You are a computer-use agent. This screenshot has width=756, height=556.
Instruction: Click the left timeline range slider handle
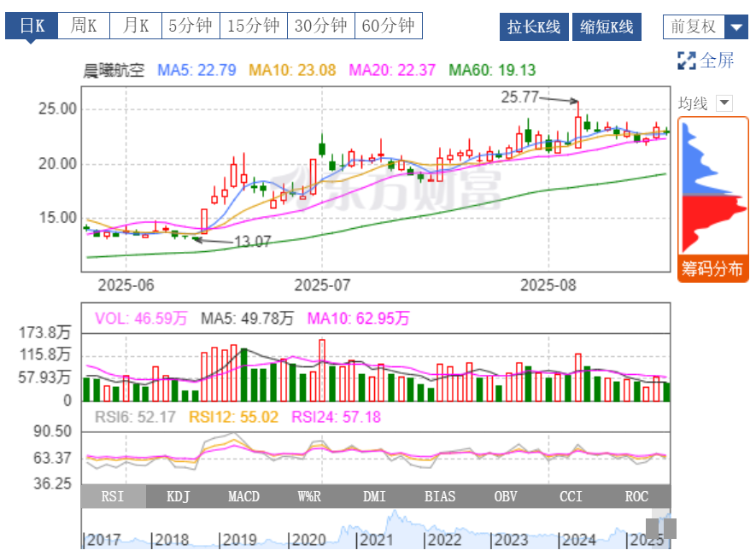pyautogui.click(x=652, y=529)
